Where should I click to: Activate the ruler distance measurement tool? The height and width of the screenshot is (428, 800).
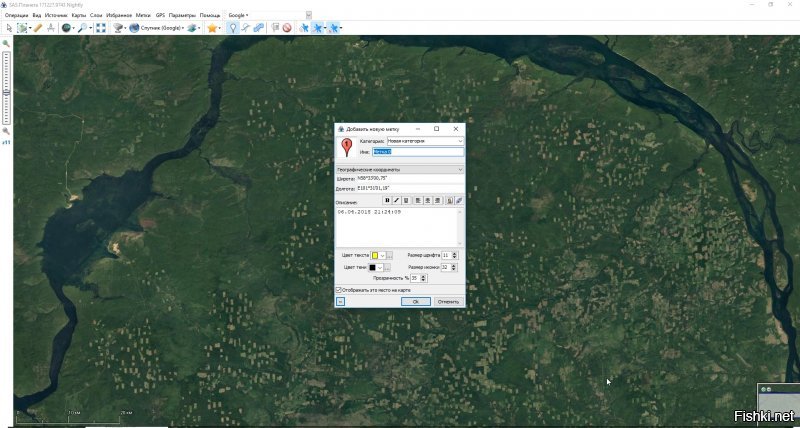(x=38, y=28)
